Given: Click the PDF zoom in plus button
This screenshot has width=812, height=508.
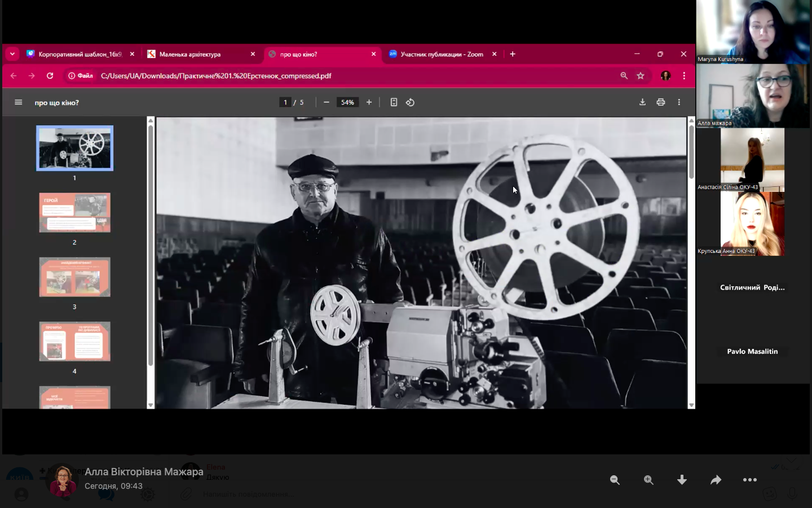Looking at the screenshot, I should (x=369, y=102).
